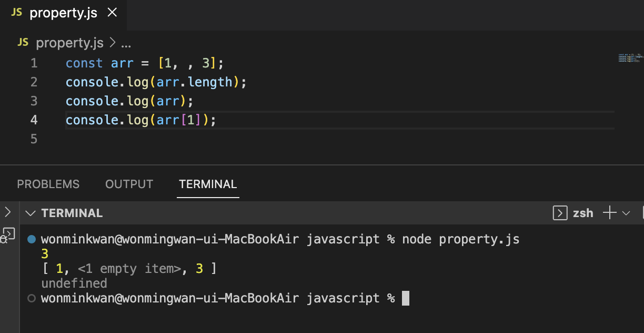The width and height of the screenshot is (644, 333).
Task: Select the property.js editor tab
Action: coord(63,14)
